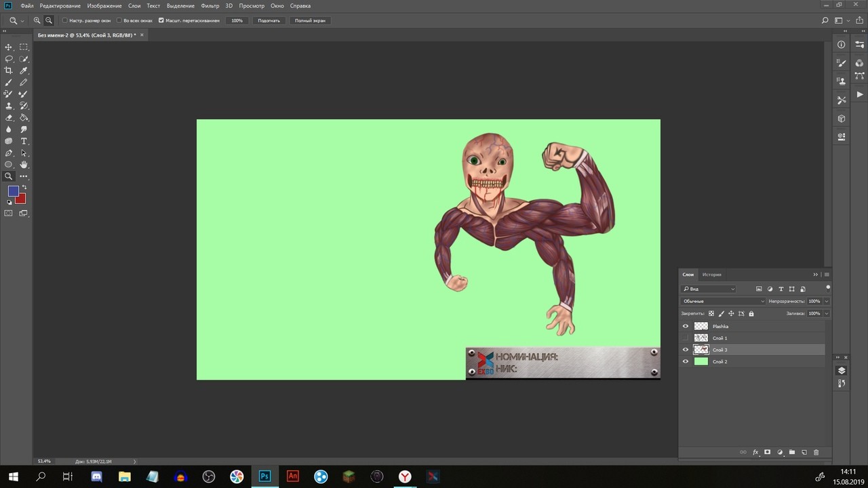The image size is (868, 488).
Task: Close the 'Без имени-2' document tab
Action: tap(142, 35)
